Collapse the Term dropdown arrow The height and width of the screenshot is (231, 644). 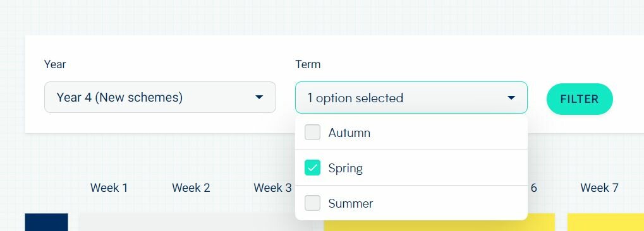pos(511,98)
